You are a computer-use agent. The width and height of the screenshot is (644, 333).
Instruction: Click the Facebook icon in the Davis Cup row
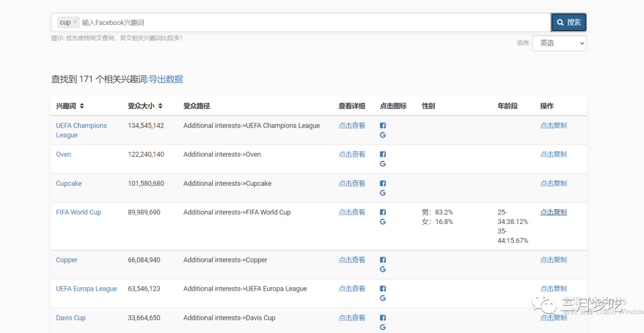click(x=383, y=318)
